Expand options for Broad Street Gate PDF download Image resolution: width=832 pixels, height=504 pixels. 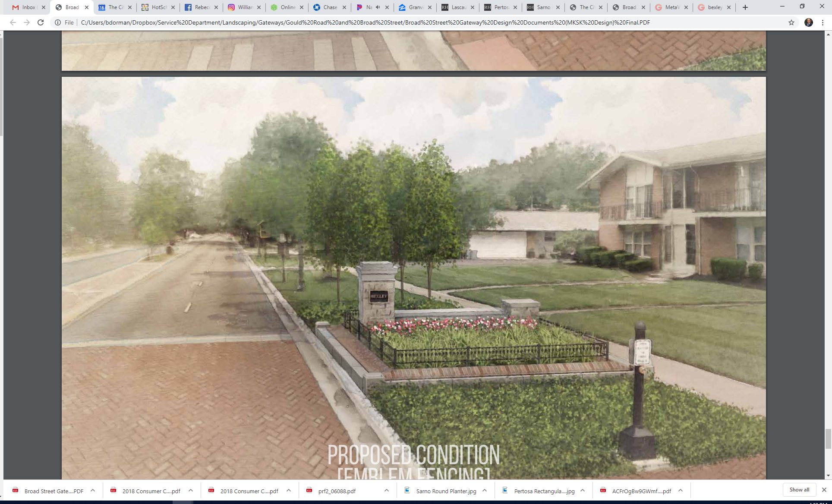93,491
